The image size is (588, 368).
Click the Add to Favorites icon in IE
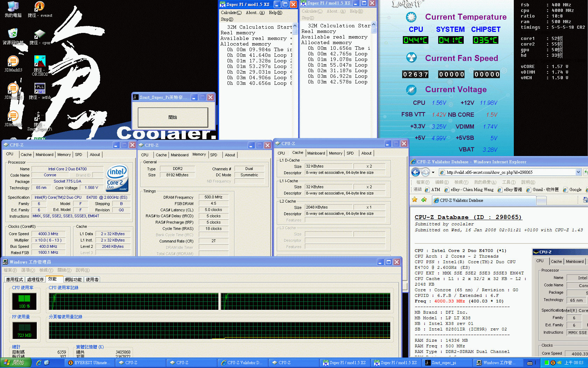(x=424, y=200)
